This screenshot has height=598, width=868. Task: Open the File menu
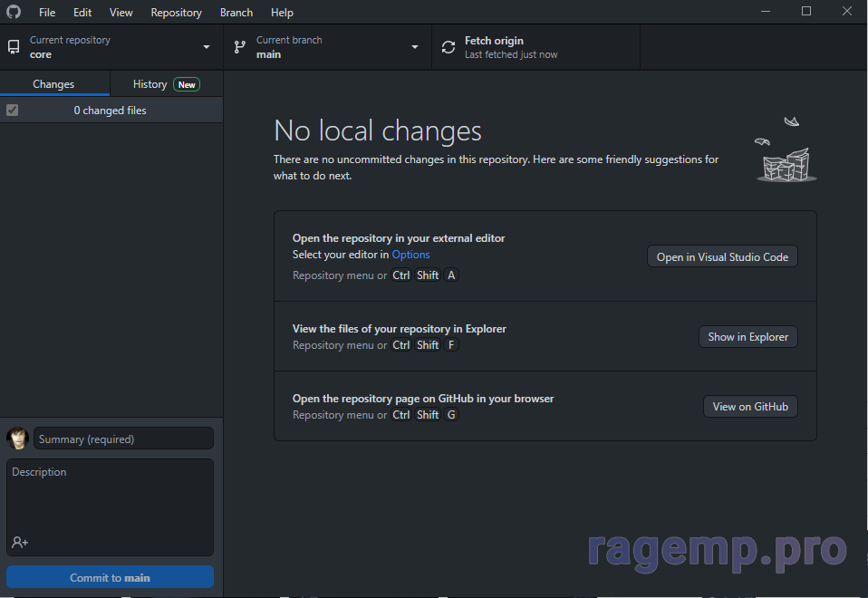[x=47, y=12]
